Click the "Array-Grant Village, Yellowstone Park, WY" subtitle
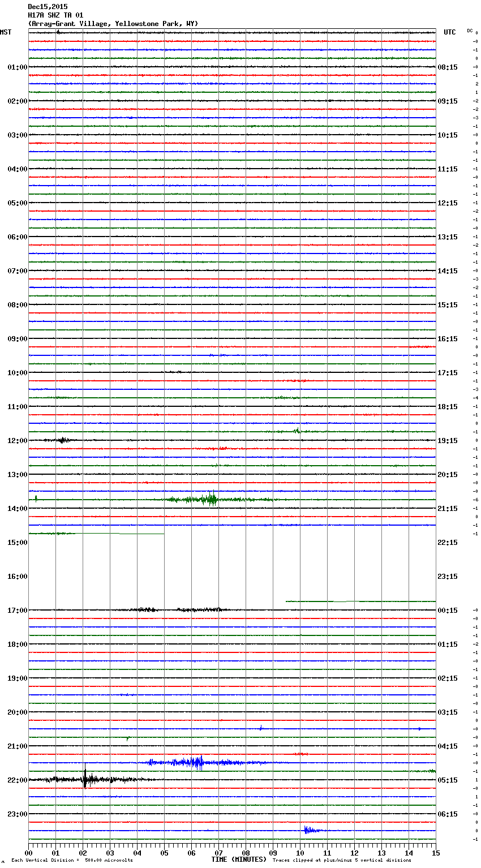 [x=113, y=24]
